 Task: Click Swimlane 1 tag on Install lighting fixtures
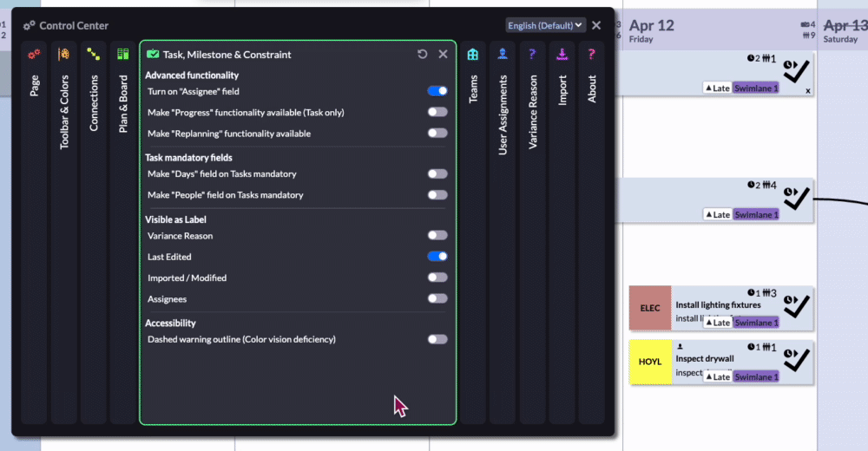click(x=756, y=323)
